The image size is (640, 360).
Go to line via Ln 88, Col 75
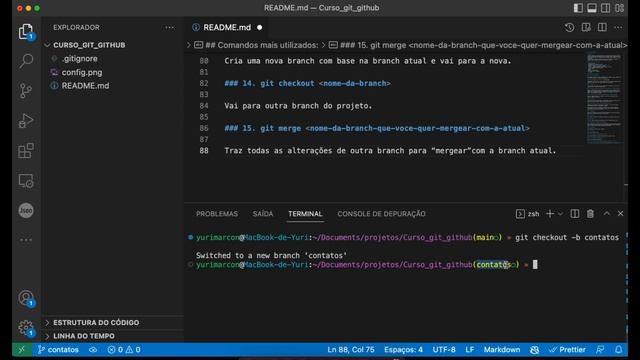[x=351, y=350]
